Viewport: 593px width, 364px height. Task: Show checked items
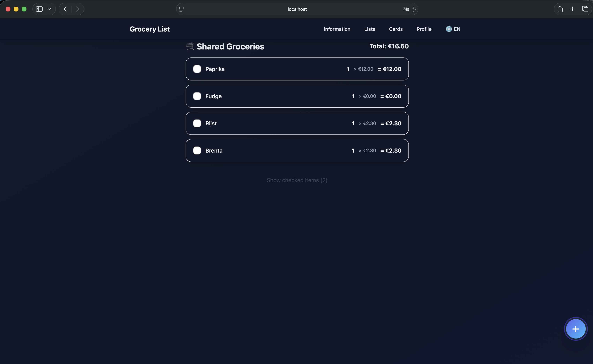click(x=297, y=180)
